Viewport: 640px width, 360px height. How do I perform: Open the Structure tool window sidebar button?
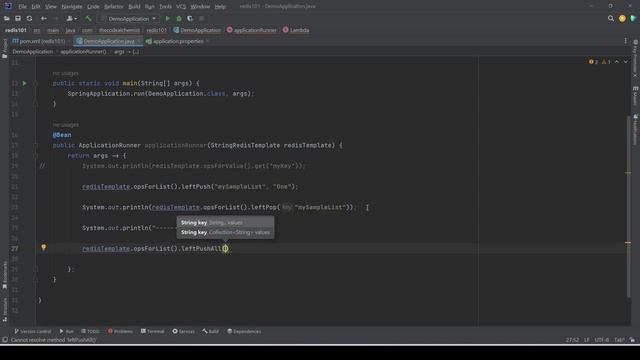(4, 309)
